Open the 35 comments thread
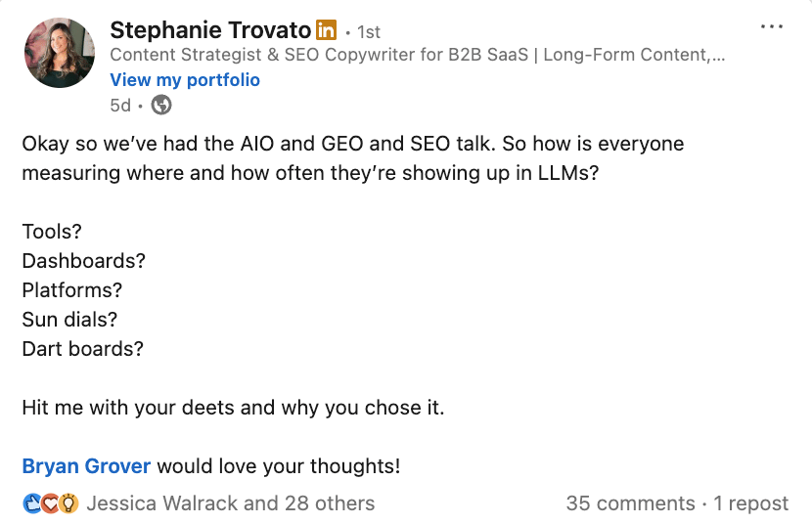The image size is (812, 524). pos(630,503)
